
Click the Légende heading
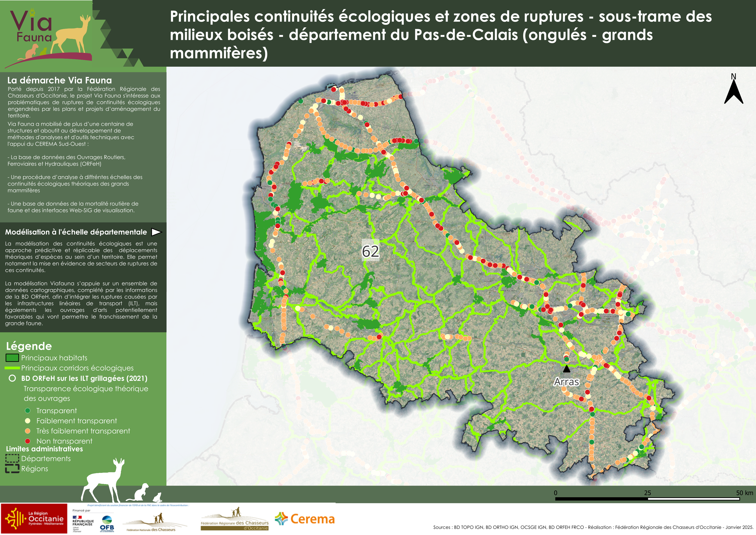tap(29, 346)
